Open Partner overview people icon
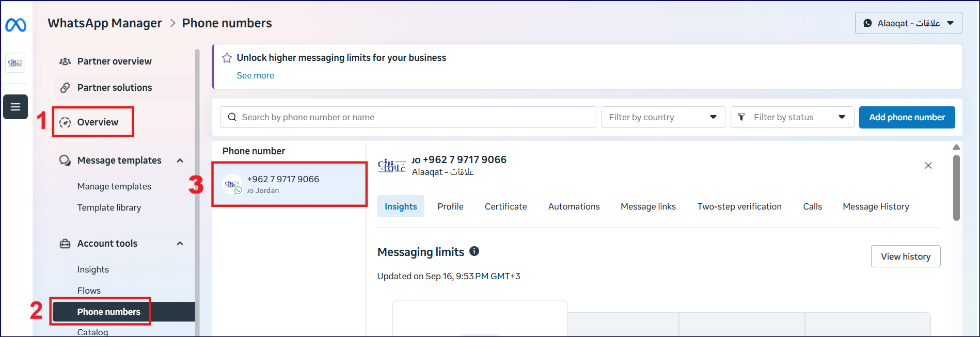The width and height of the screenshot is (980, 337). 65,61
